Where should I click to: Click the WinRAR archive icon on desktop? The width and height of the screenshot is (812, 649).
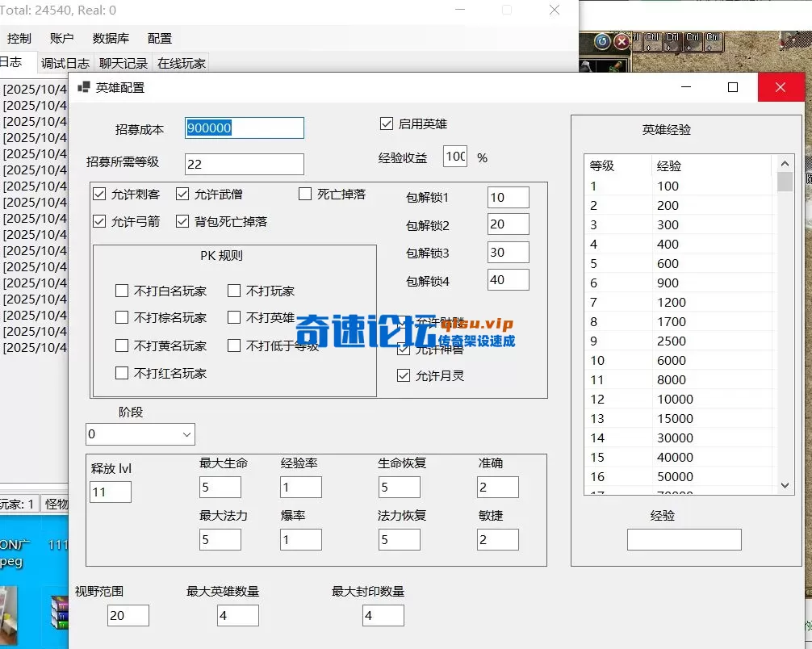tap(60, 613)
